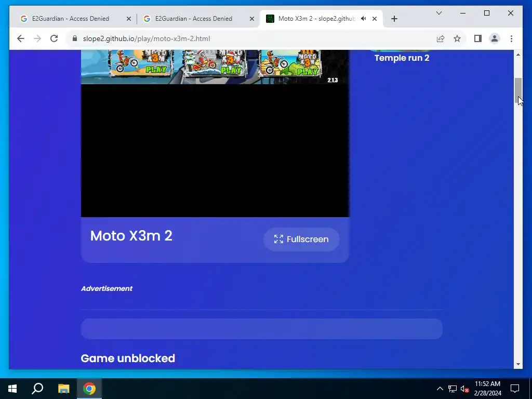Image resolution: width=532 pixels, height=399 pixels.
Task: Reload the current page
Action: pos(54,38)
